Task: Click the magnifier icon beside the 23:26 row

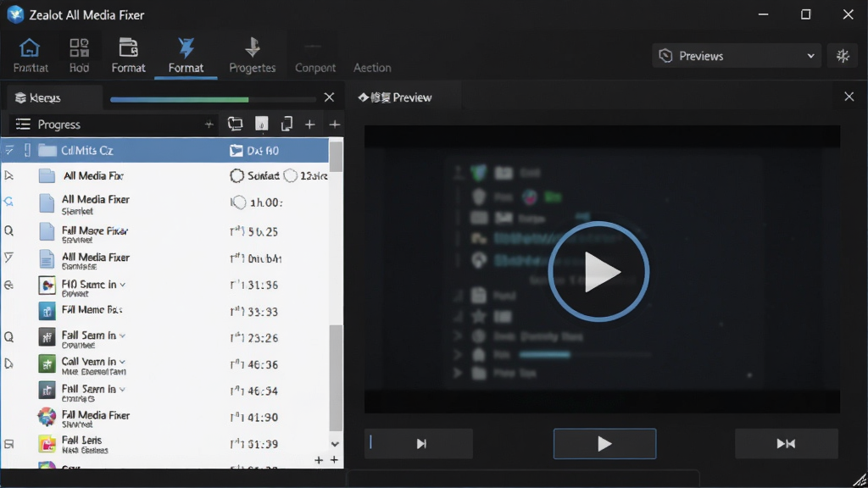Action: point(8,337)
